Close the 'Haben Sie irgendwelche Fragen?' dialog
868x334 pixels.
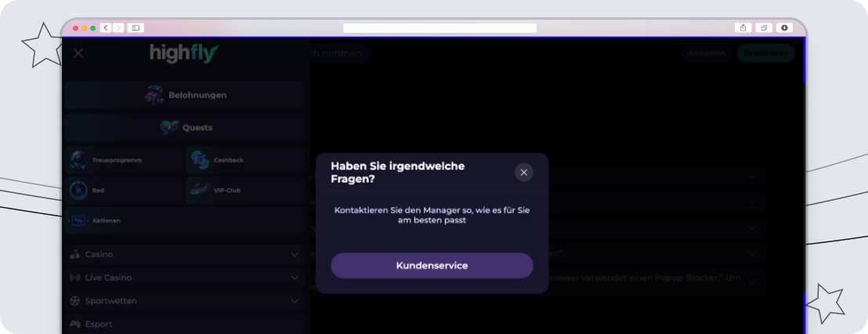click(x=523, y=172)
